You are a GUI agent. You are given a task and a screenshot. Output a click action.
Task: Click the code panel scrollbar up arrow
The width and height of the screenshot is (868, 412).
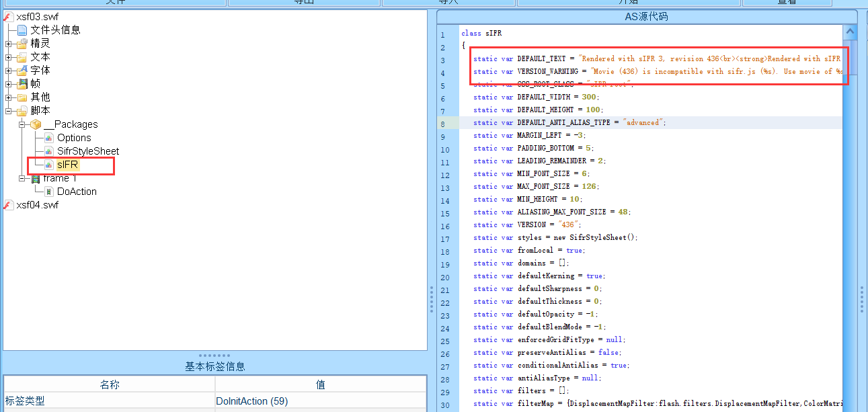tap(851, 30)
